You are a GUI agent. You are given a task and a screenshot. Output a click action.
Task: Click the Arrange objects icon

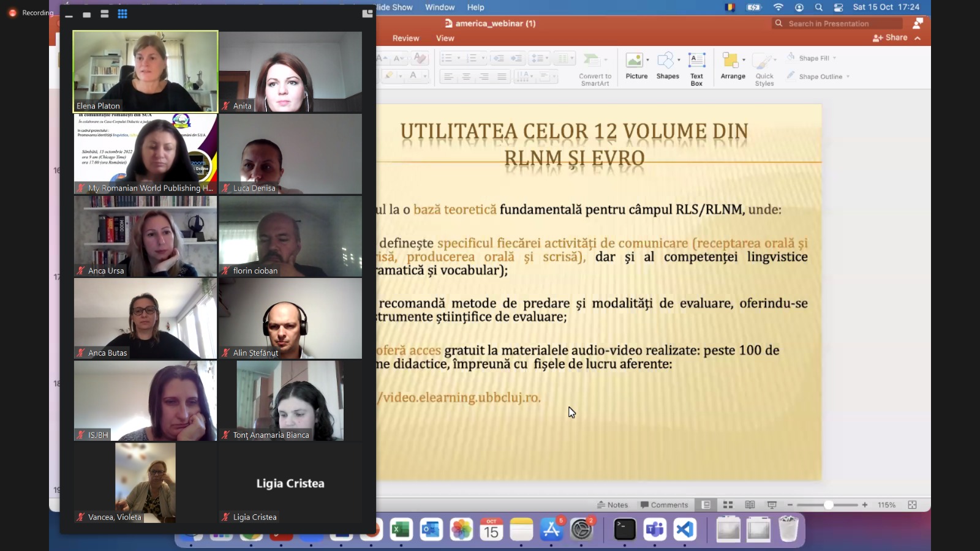point(731,61)
